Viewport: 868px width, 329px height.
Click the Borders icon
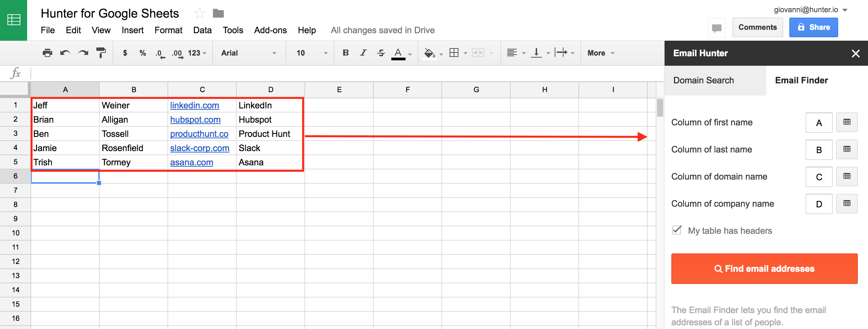[454, 53]
